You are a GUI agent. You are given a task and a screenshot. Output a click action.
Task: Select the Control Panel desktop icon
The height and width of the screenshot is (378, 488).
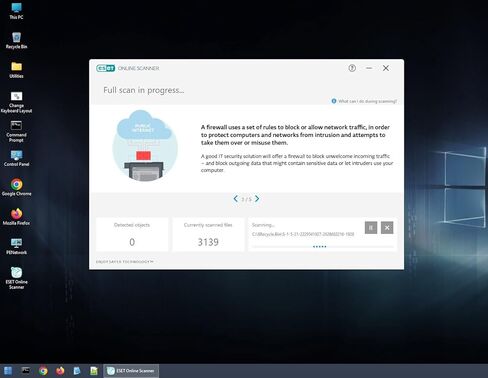pos(16,158)
